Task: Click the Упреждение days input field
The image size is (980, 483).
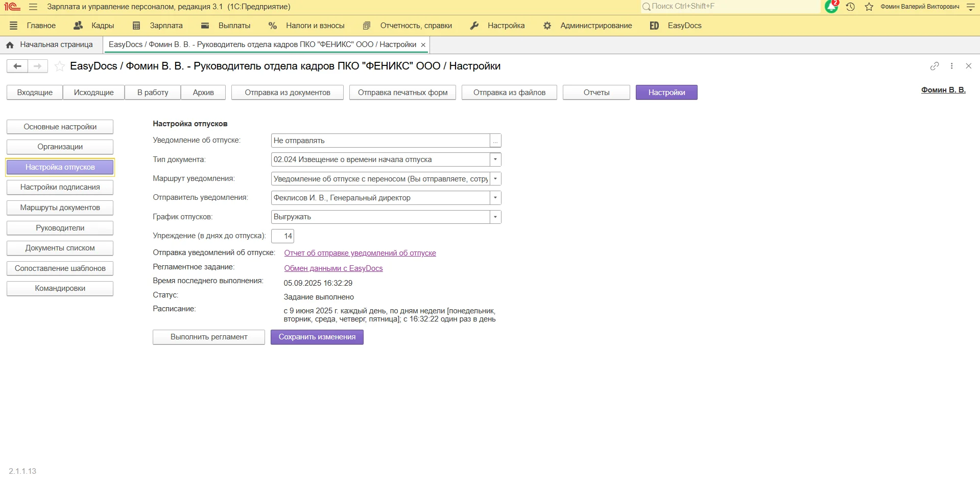Action: (x=282, y=236)
